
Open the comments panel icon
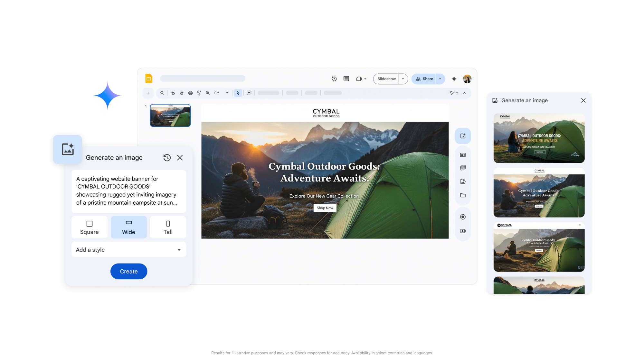pos(346,79)
